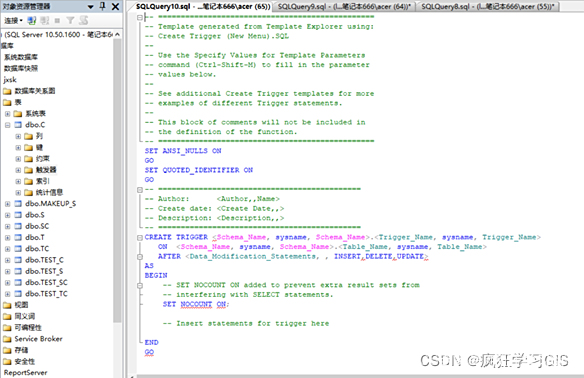This screenshot has width=584, height=378.
Task: Click the filter funnel icon
Action: (70, 20)
